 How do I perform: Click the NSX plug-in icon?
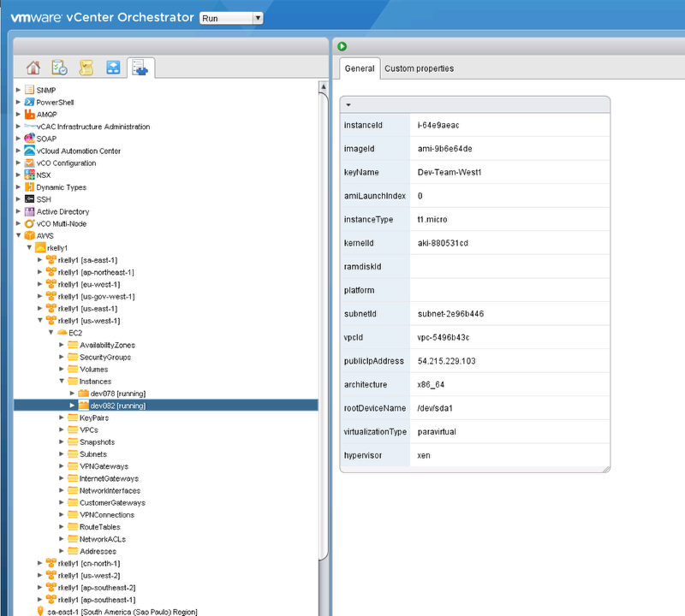click(x=29, y=175)
